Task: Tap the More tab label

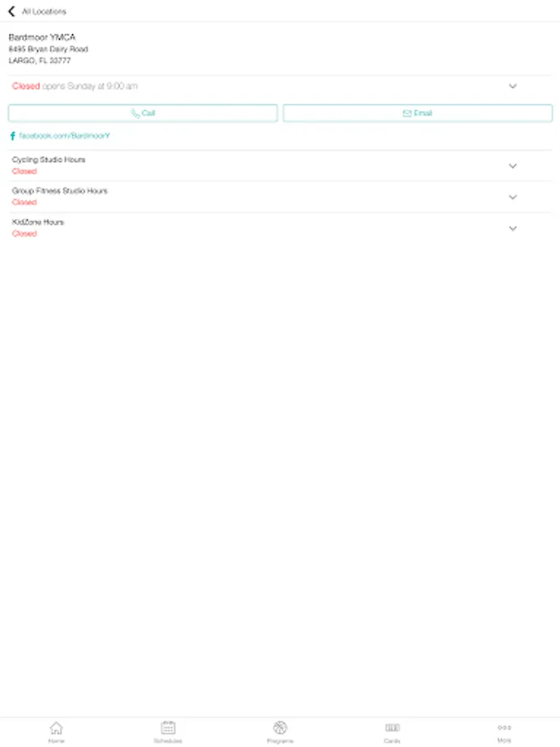Action: click(x=504, y=740)
